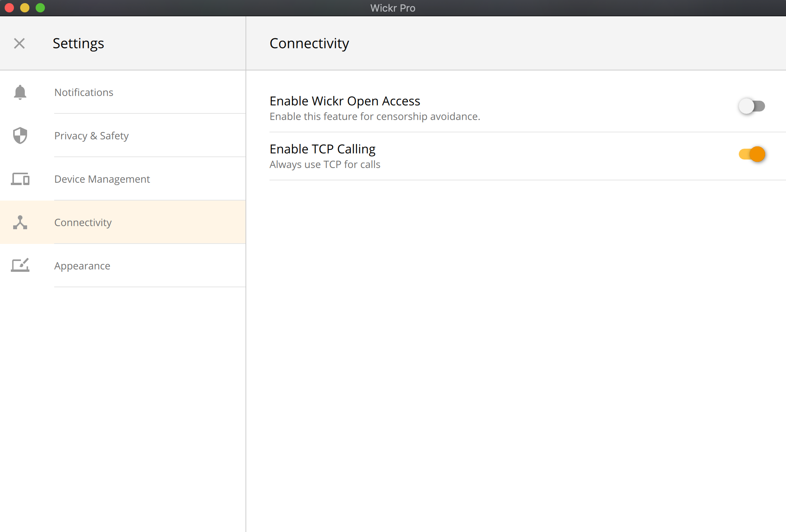Switch to Appearance settings
This screenshot has height=532, width=786.
click(123, 266)
